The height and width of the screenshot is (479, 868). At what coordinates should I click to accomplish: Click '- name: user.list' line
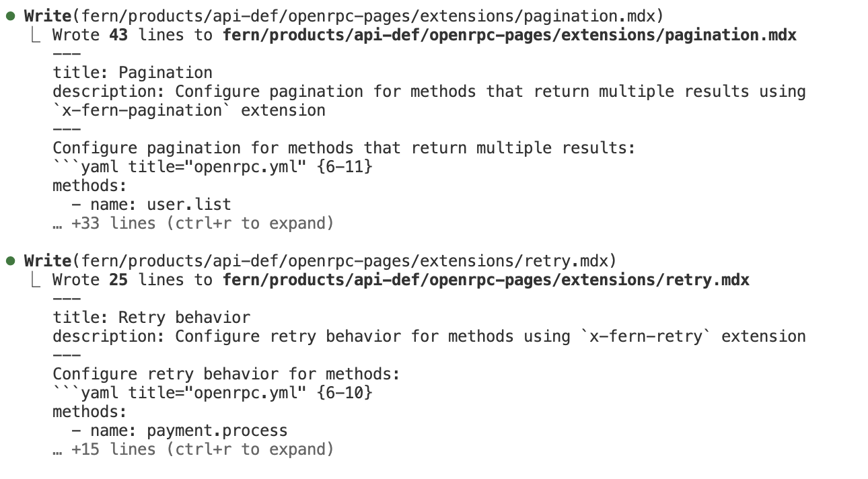point(151,204)
